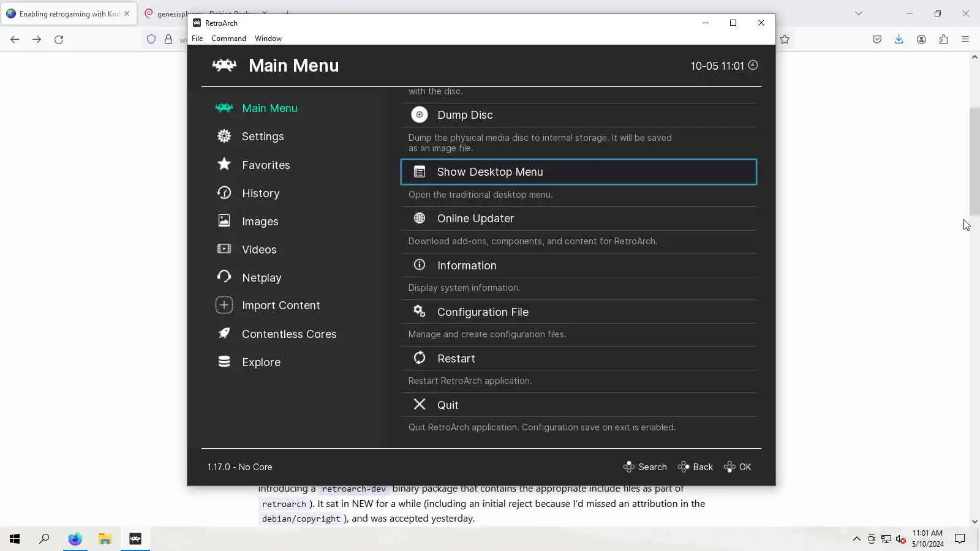Click the OK gamepad icon in footer
Viewport: 980px width, 551px height.
coord(729,467)
